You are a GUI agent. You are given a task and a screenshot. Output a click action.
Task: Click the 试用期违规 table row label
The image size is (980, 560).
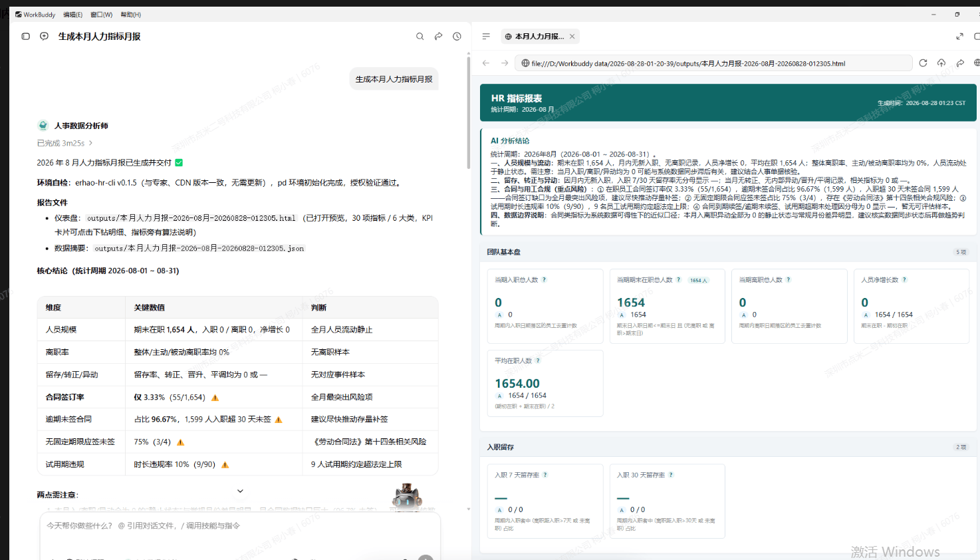click(64, 464)
